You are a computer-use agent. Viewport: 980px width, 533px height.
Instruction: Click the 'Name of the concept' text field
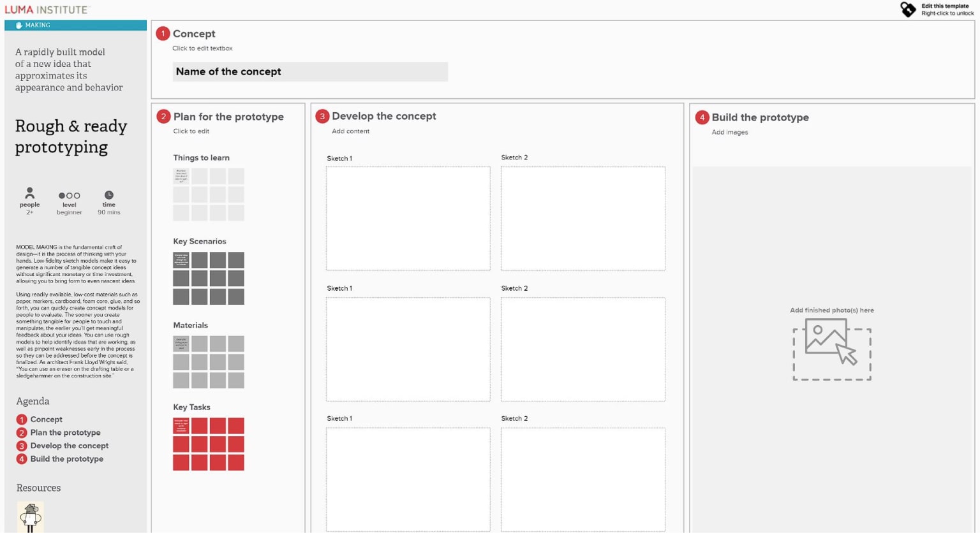pos(309,71)
